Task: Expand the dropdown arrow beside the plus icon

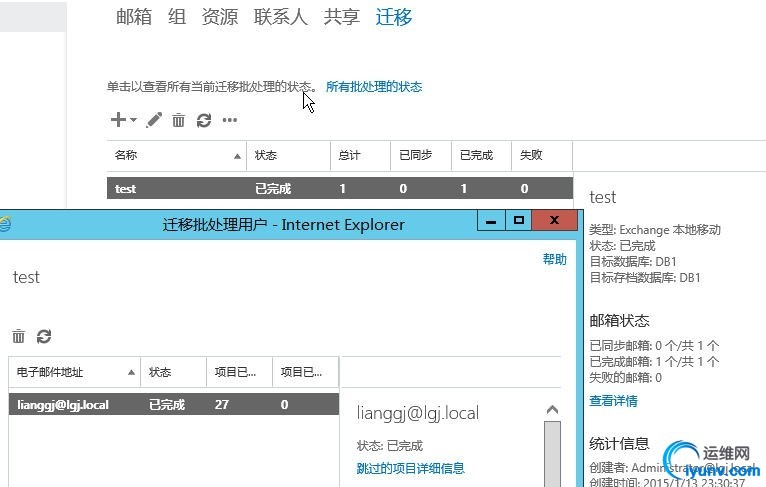Action: click(133, 120)
